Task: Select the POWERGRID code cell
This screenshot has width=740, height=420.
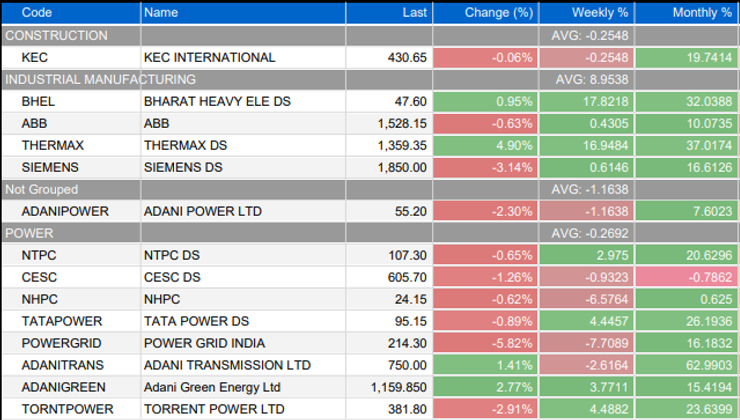Action: [x=71, y=343]
